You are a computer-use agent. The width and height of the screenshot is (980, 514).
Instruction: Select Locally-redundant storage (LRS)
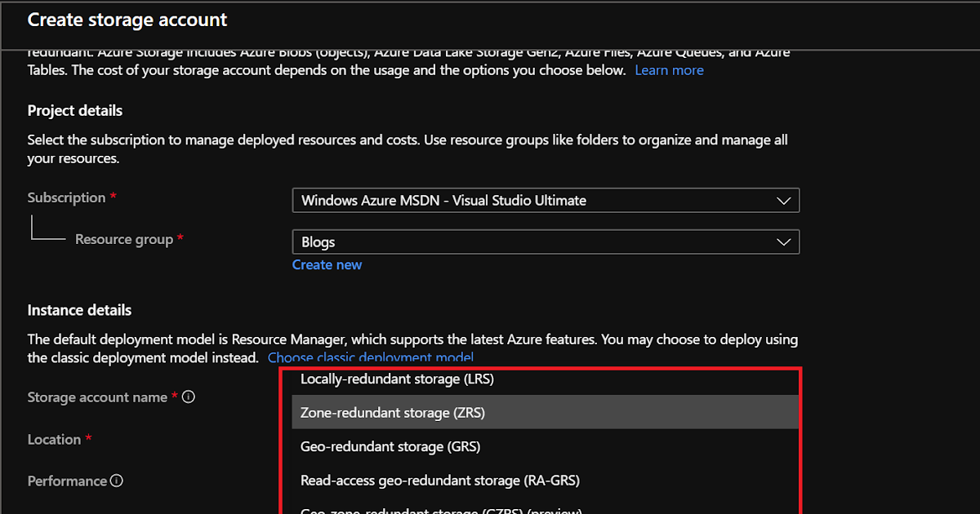398,379
